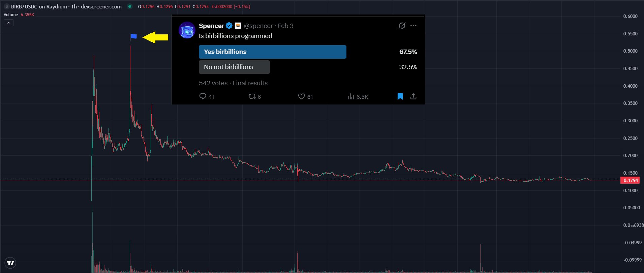The image size is (644, 273).
Task: Click the repost icon on the tweet
Action: [x=252, y=96]
